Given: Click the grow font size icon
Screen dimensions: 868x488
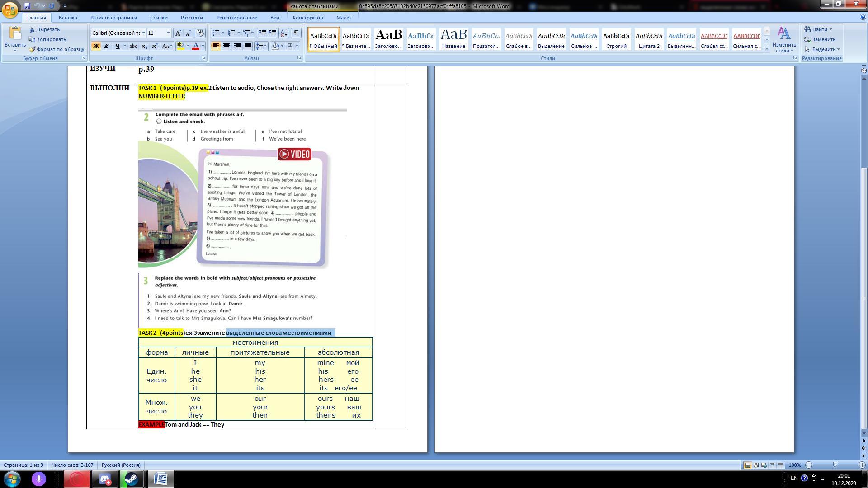Looking at the screenshot, I should point(179,33).
